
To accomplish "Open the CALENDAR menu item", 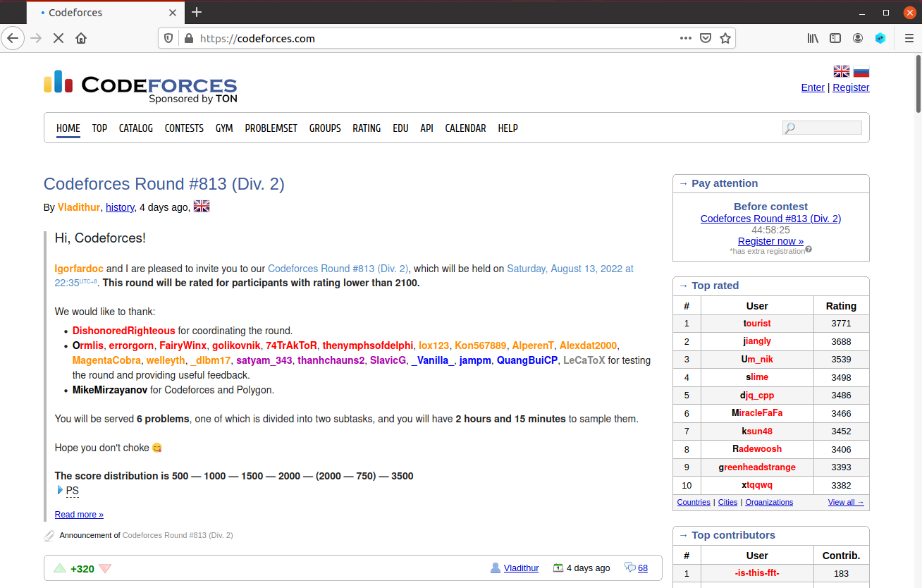I will 465,128.
